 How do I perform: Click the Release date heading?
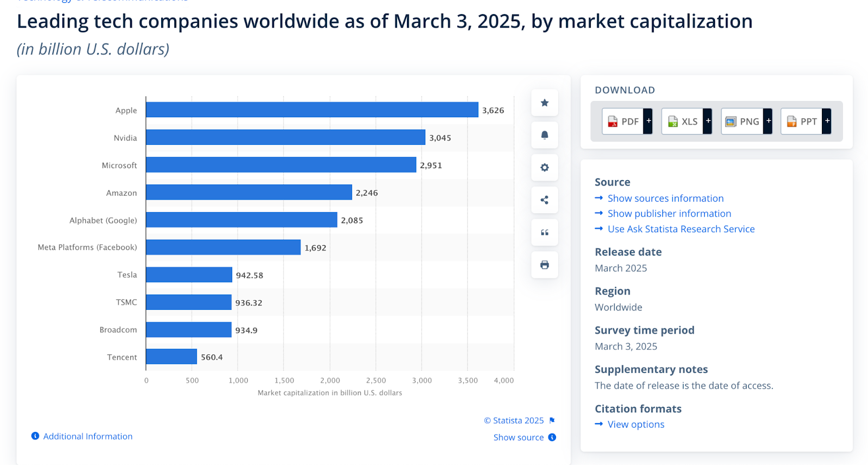pyautogui.click(x=628, y=252)
